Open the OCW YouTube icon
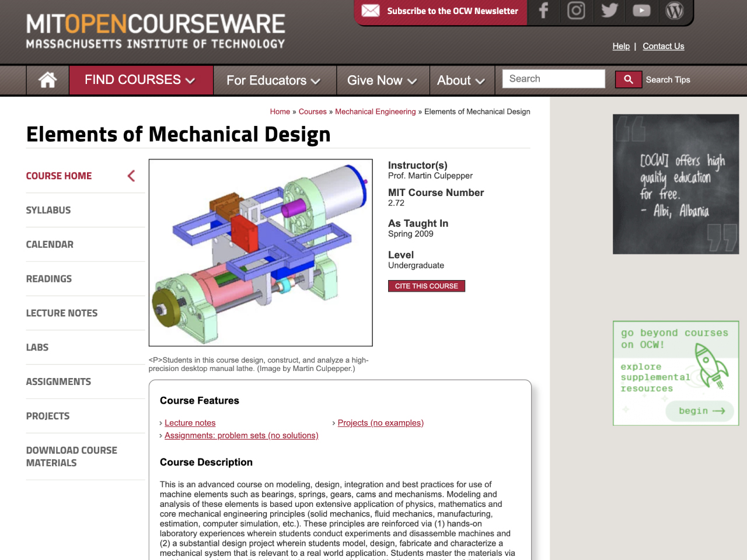Image resolution: width=747 pixels, height=560 pixels. 641,10
